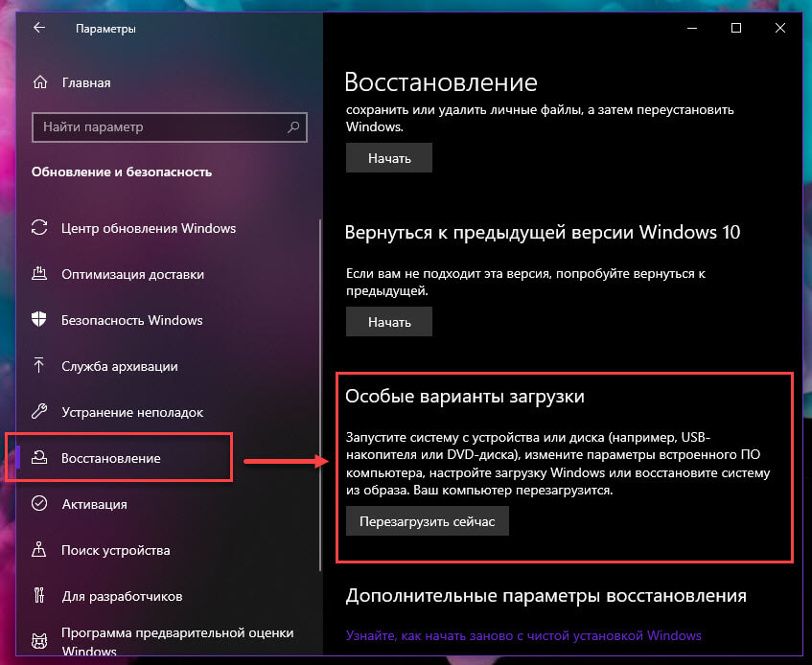Select Устранение неполадок in sidebar

point(132,412)
